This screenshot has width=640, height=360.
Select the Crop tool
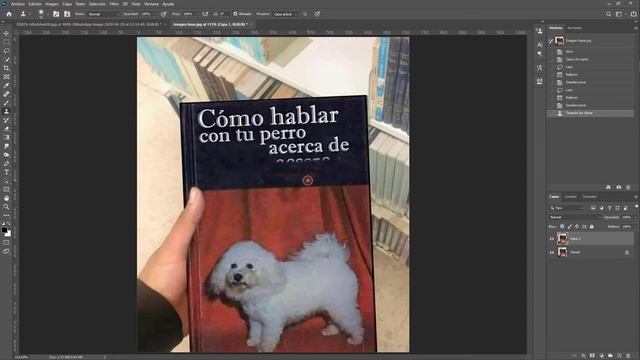click(x=6, y=68)
